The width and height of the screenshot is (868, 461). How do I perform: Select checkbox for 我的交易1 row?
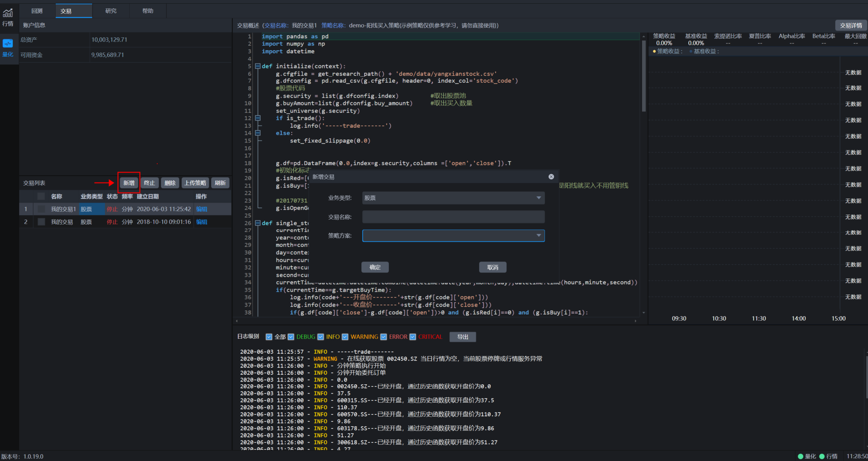[42, 209]
